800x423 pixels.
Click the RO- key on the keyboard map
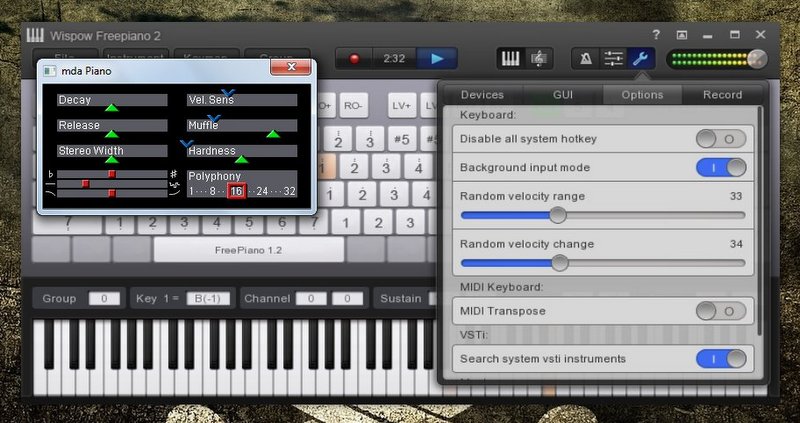353,106
